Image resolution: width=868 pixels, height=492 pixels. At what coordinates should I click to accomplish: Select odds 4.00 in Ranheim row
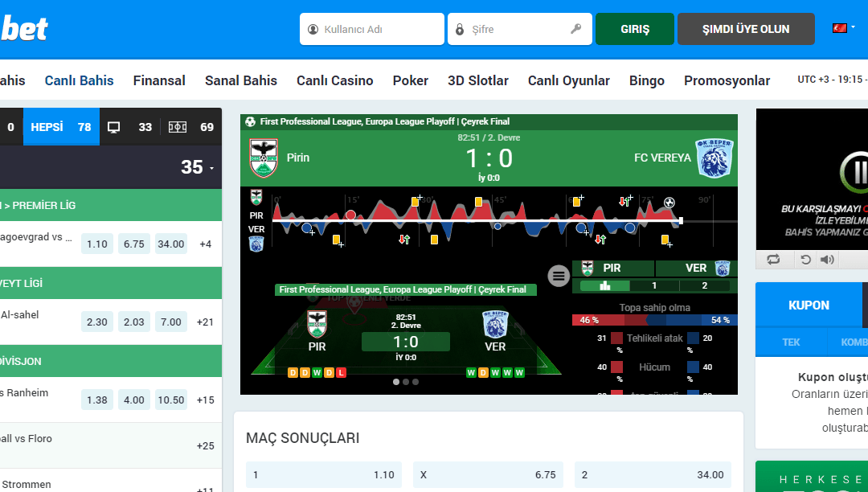click(134, 400)
